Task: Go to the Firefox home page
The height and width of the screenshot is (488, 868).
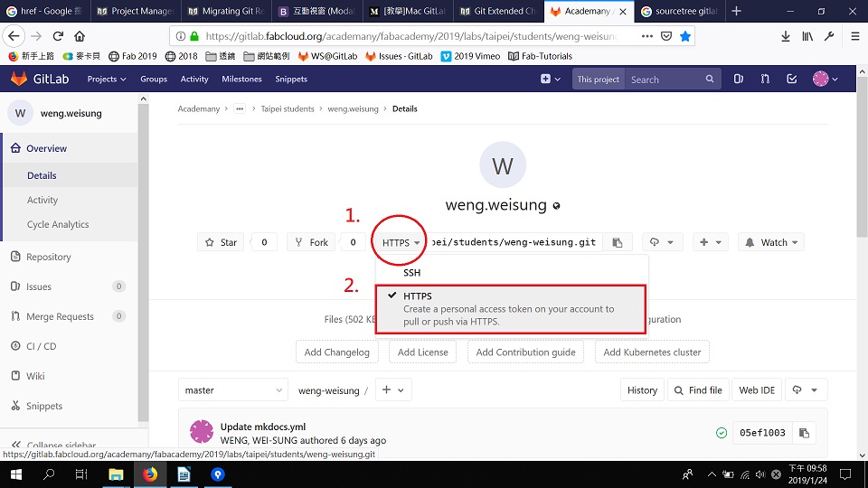Action: (x=80, y=36)
